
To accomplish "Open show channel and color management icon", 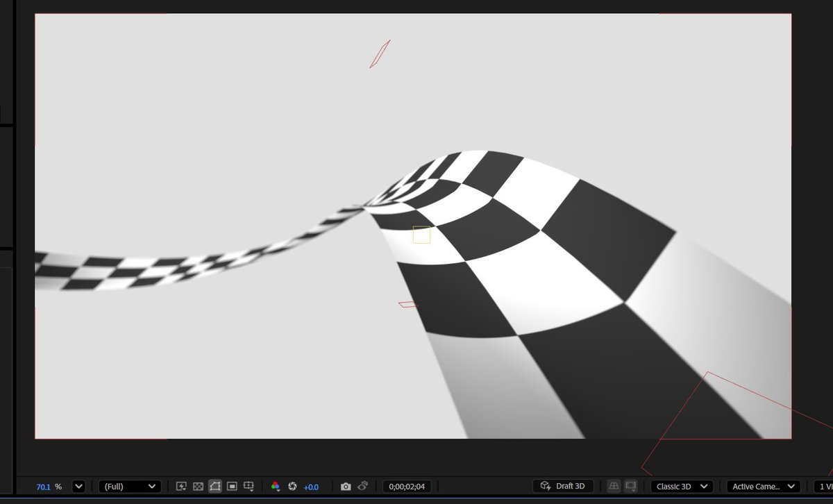I will (x=276, y=487).
